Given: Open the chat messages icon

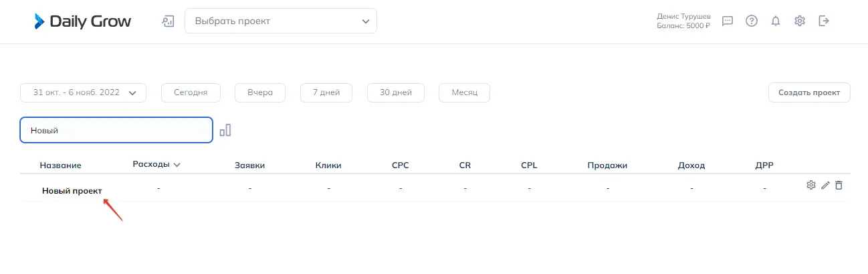Looking at the screenshot, I should pos(728,21).
